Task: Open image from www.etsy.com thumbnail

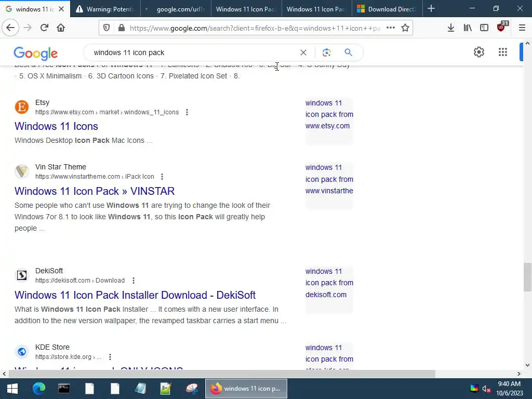Action: coord(329,121)
